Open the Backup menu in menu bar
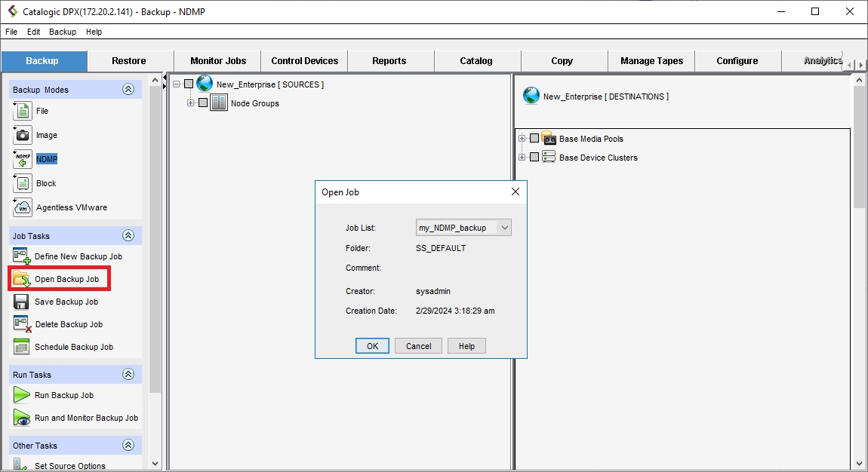This screenshot has height=472, width=868. pyautogui.click(x=63, y=32)
